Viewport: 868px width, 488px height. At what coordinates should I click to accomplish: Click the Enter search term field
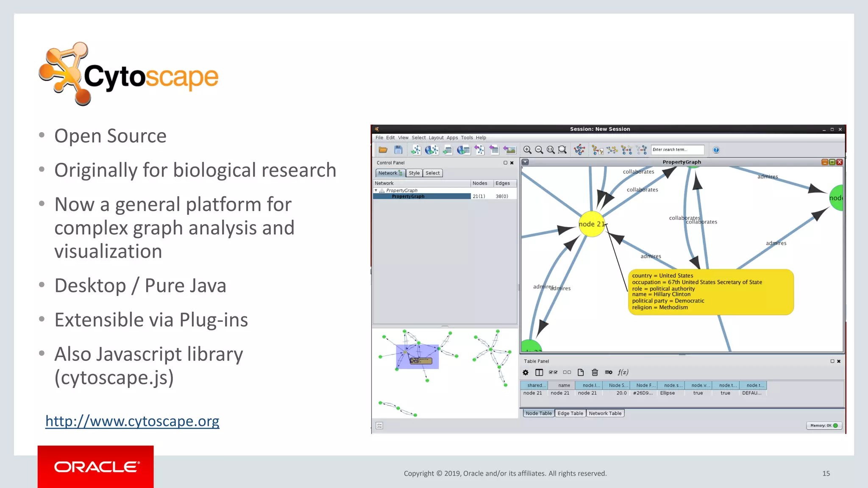point(677,150)
